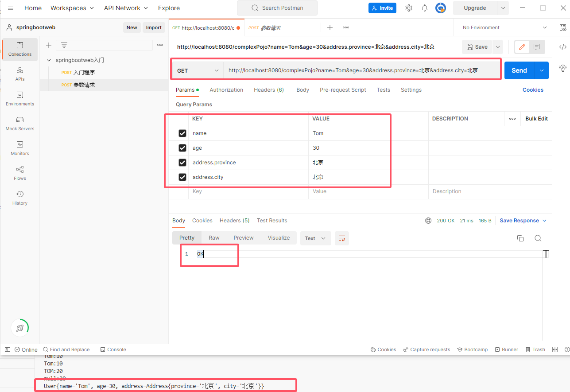Viewport: 570px width, 392px height.
Task: Add a new request tab with plus
Action: pyautogui.click(x=330, y=27)
